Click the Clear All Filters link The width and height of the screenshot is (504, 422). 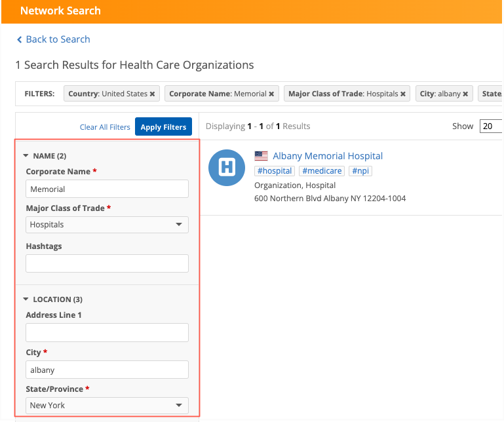point(105,127)
